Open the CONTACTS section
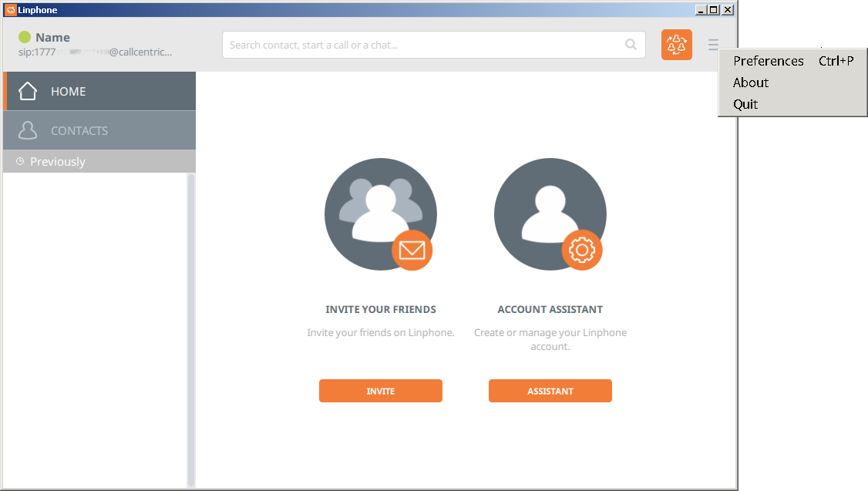Image resolution: width=868 pixels, height=491 pixels. (x=99, y=130)
